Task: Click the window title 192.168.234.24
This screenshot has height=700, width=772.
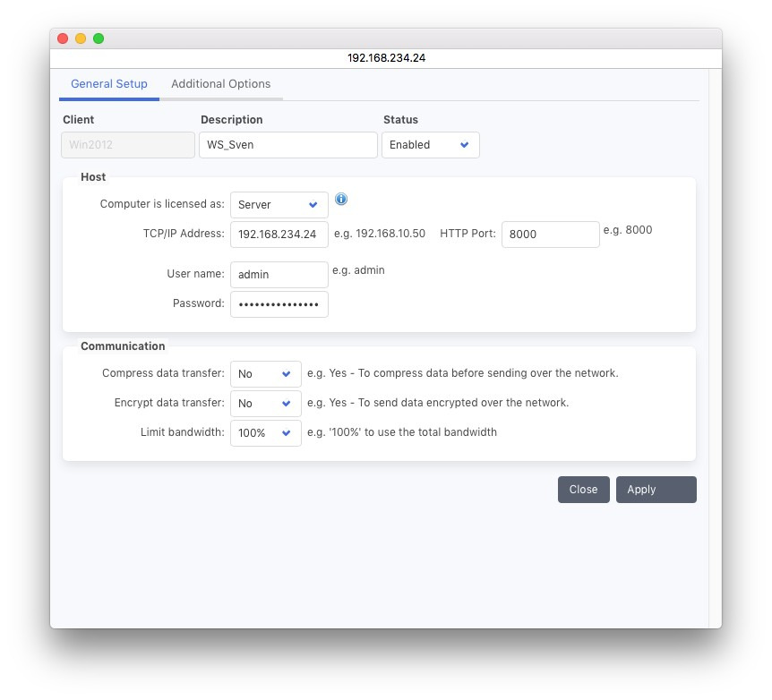Action: click(x=385, y=58)
